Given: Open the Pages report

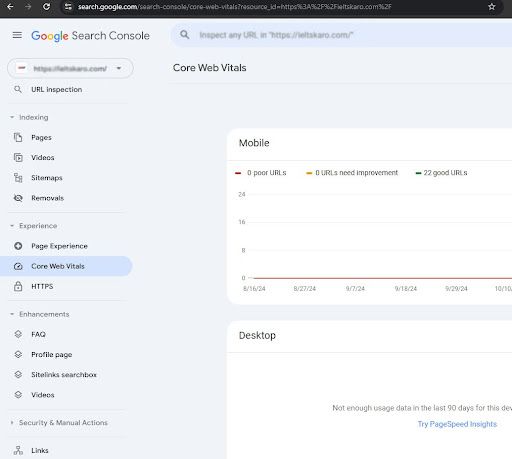Looking at the screenshot, I should 41,137.
